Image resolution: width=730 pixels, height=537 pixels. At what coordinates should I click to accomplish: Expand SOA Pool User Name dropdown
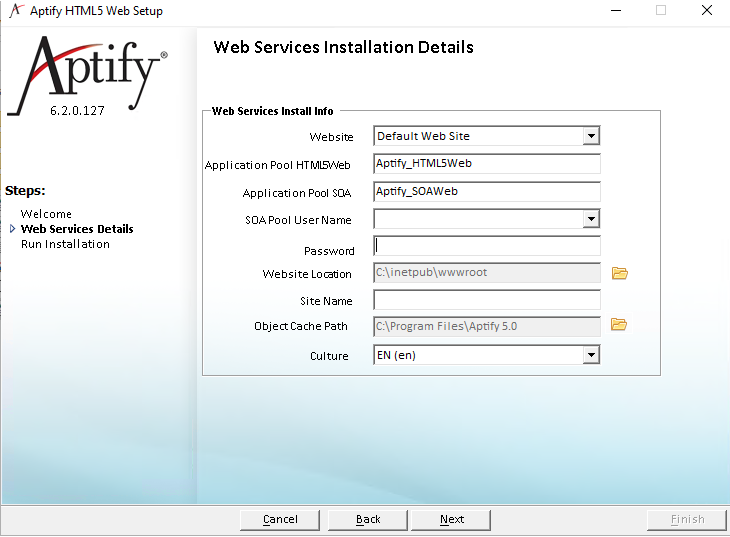tap(591, 219)
